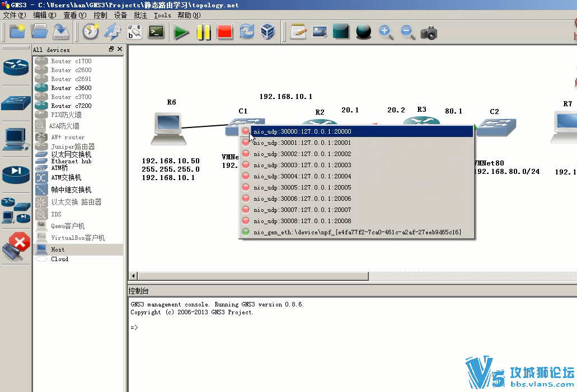Click left arrow of canvas horizontal scrollbar
The width and height of the screenshot is (577, 392).
[x=133, y=276]
